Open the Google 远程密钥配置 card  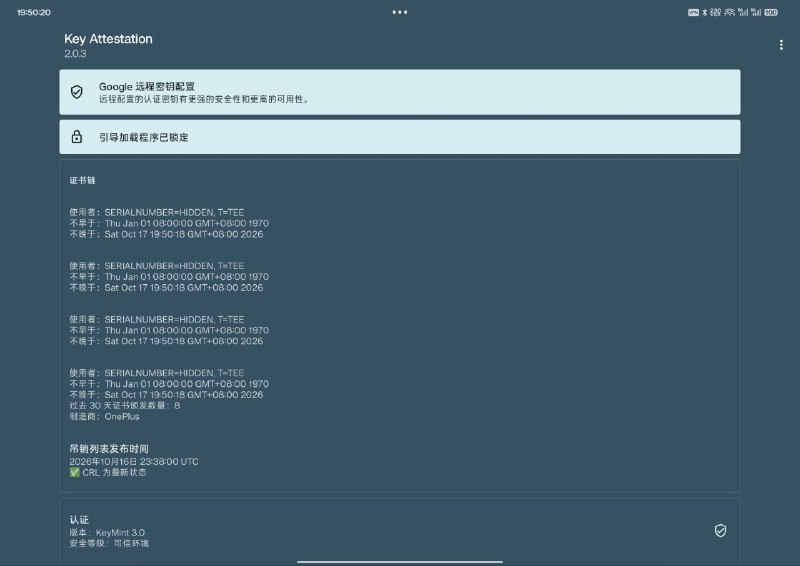(400, 92)
